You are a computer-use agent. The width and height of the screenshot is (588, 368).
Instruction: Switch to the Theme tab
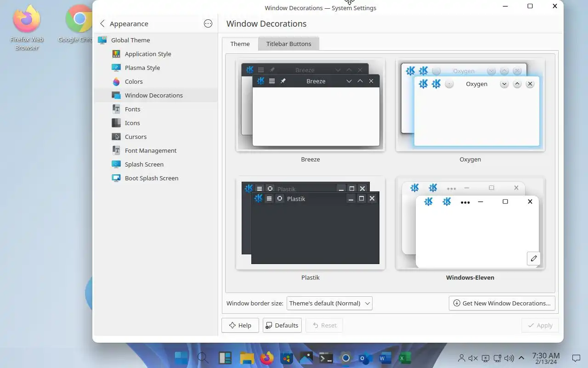click(x=240, y=44)
